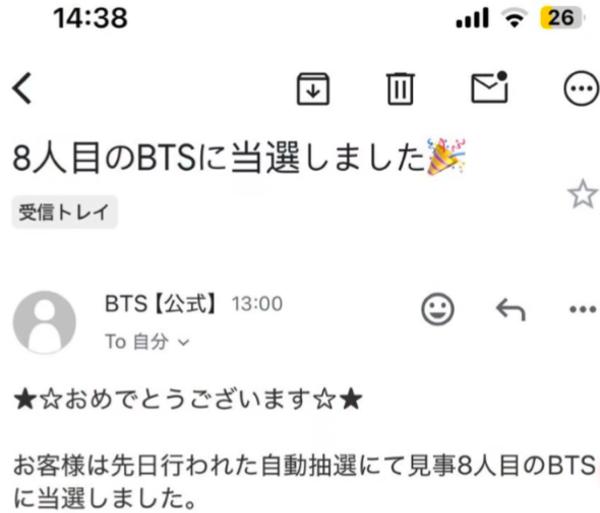The width and height of the screenshot is (600, 513).
Task: Open the top-right more options menu
Action: (x=581, y=88)
